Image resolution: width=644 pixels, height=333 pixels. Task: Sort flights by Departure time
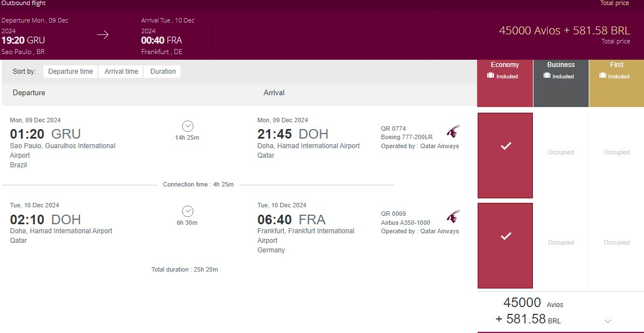[x=70, y=72]
